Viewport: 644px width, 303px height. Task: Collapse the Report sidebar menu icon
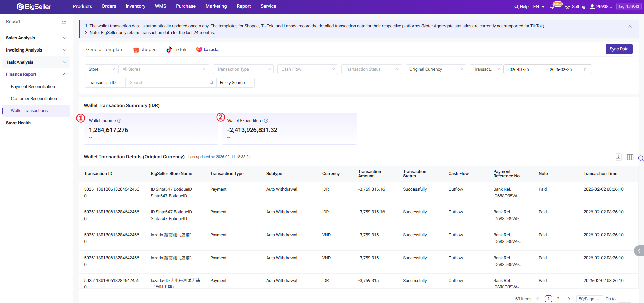pos(64,22)
